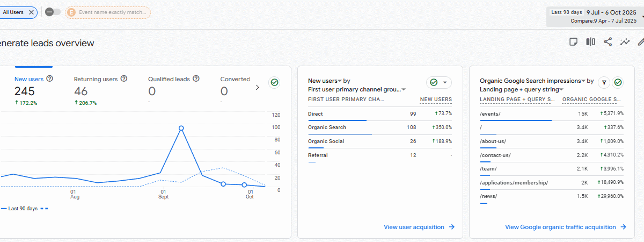Open First user primary channel group dropdown
The height and width of the screenshot is (242, 644).
pyautogui.click(x=403, y=90)
